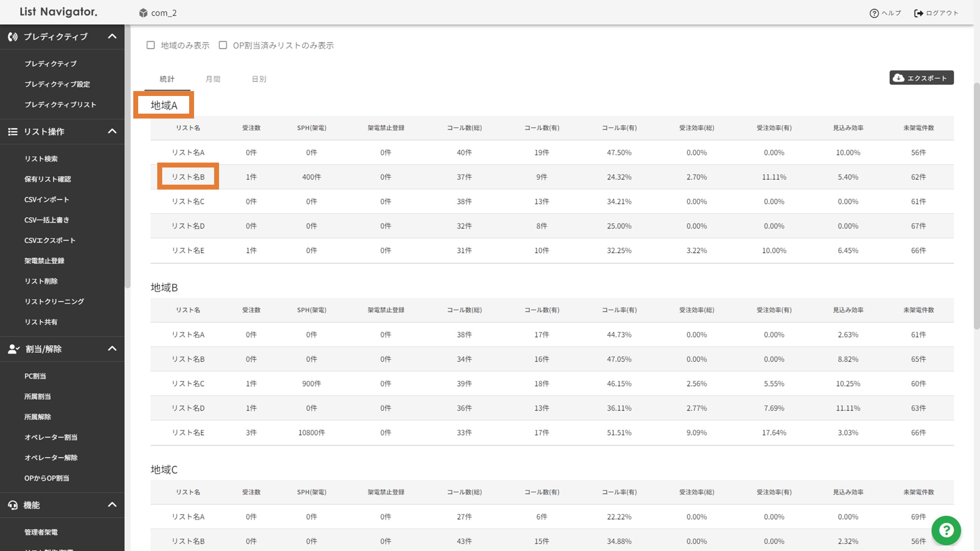Collapse the 機能 section chevron
The width and height of the screenshot is (980, 551).
[x=112, y=504]
